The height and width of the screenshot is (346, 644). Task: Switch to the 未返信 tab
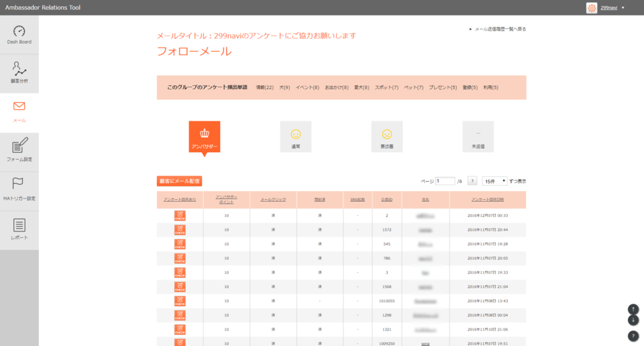click(478, 137)
